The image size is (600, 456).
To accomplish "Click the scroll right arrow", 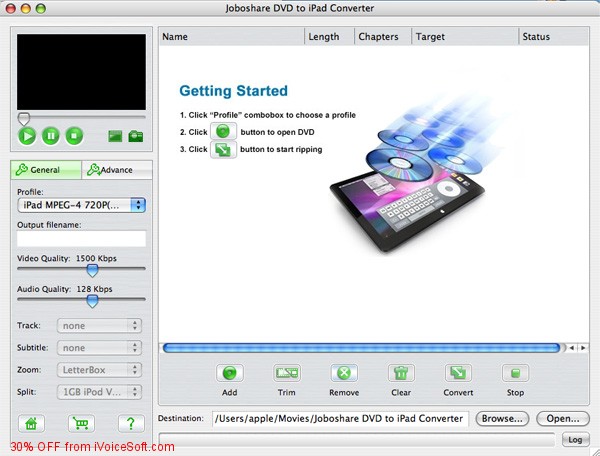I will 583,348.
